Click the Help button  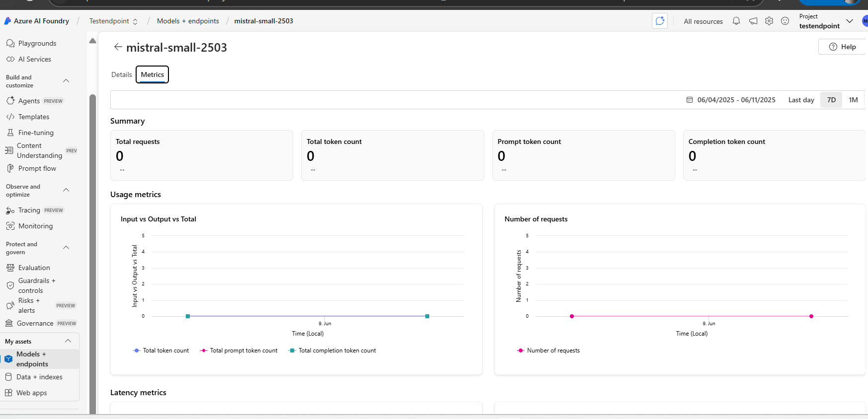click(x=843, y=47)
